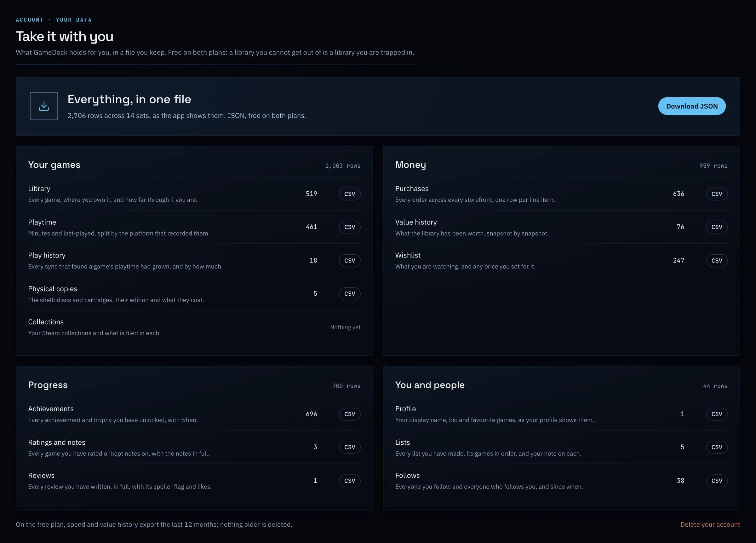Click the Achievements row title

[x=51, y=408]
